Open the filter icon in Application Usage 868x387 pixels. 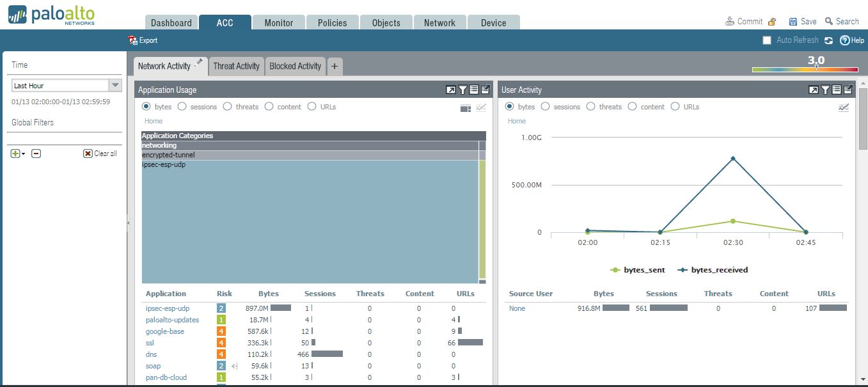point(462,90)
